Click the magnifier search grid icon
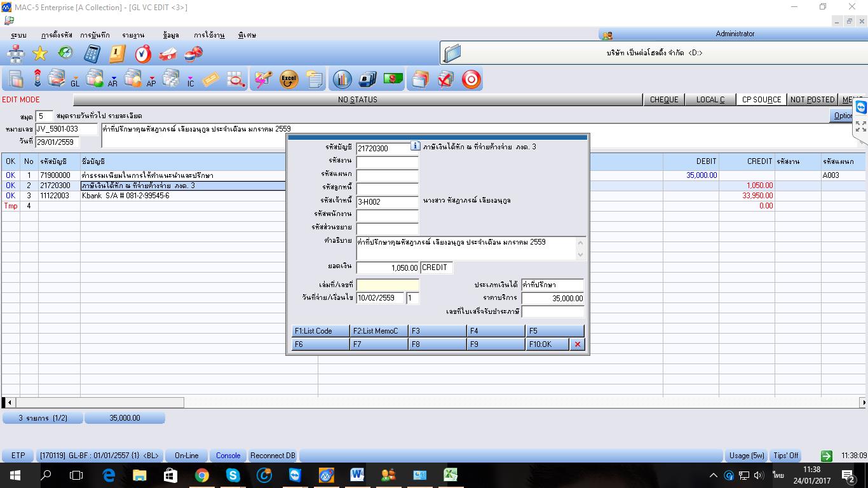868x488 pixels. [x=236, y=79]
